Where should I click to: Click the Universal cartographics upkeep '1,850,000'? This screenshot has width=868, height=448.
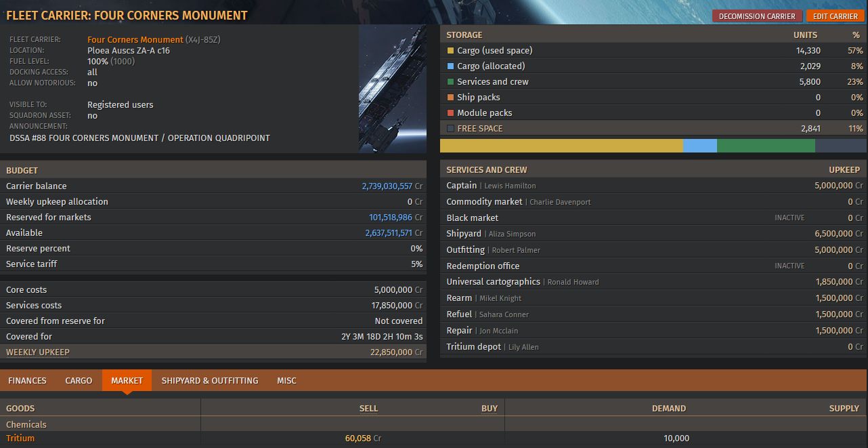(834, 282)
